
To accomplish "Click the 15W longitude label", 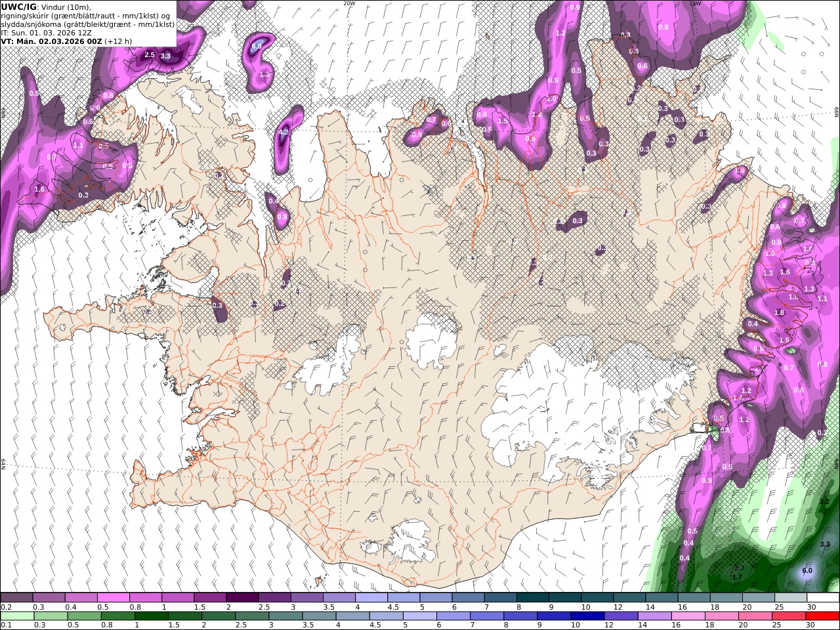I will (695, 3).
